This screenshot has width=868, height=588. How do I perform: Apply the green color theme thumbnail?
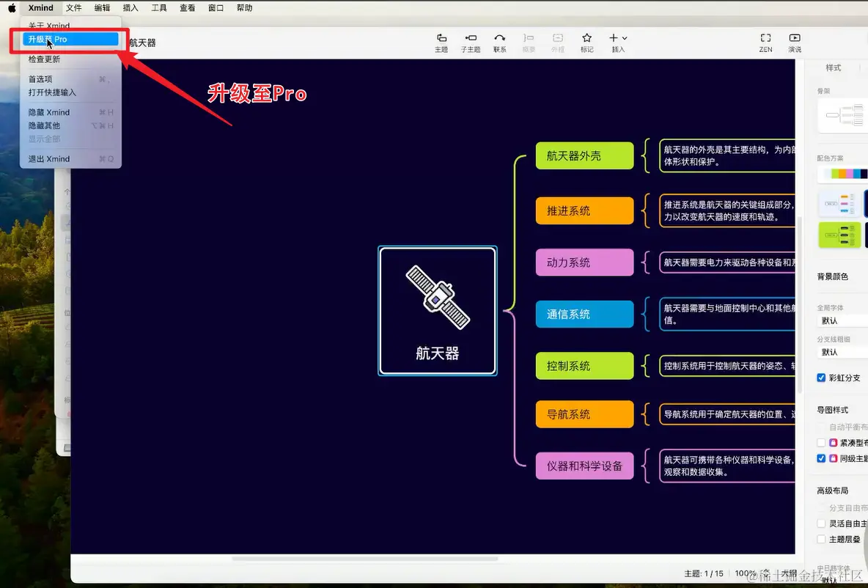tap(839, 235)
